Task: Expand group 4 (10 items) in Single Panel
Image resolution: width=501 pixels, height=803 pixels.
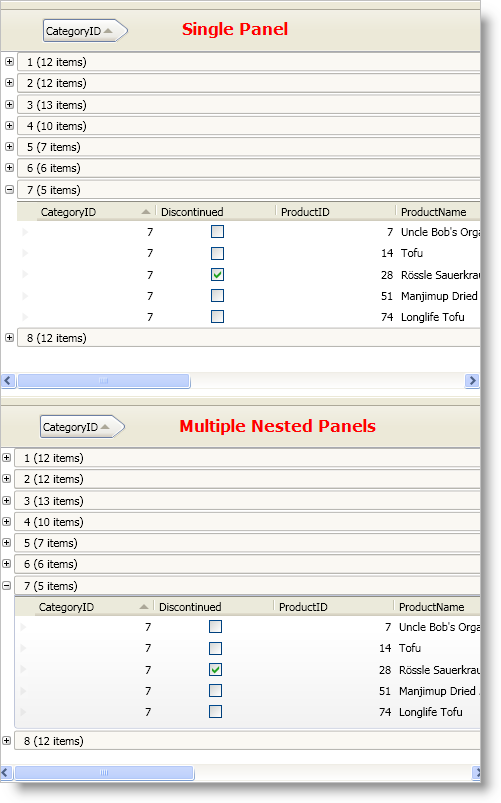Action: (9, 125)
